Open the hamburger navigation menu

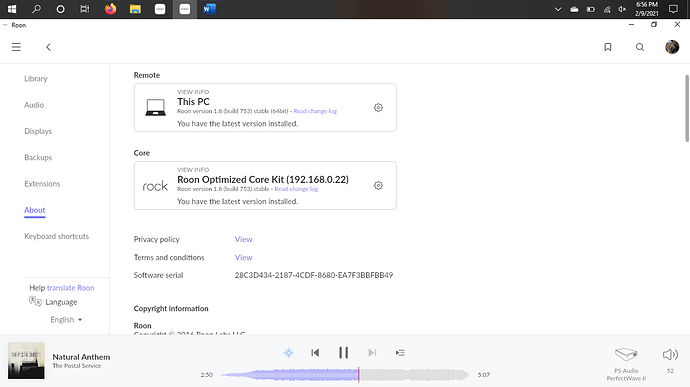pos(16,47)
